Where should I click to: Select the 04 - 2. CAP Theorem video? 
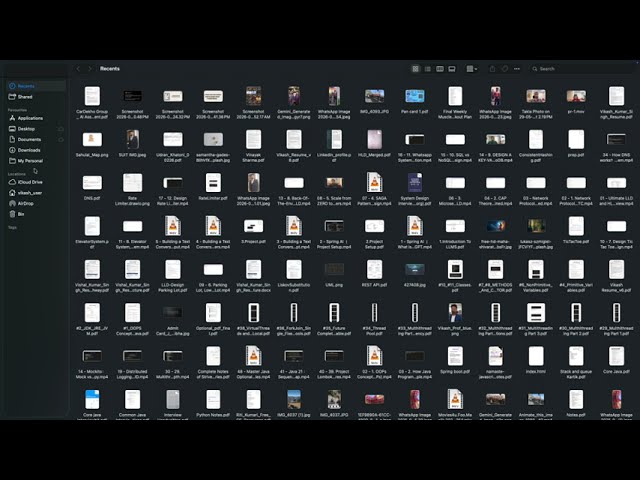[x=495, y=189]
